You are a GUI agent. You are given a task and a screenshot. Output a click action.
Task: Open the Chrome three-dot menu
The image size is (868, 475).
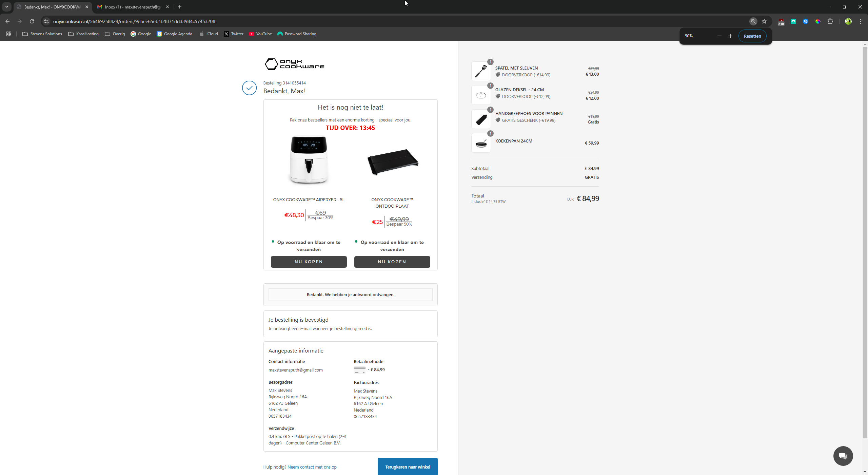(861, 21)
